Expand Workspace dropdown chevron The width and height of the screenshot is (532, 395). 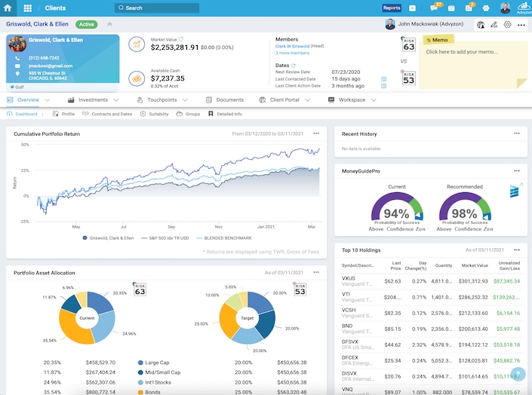374,100
